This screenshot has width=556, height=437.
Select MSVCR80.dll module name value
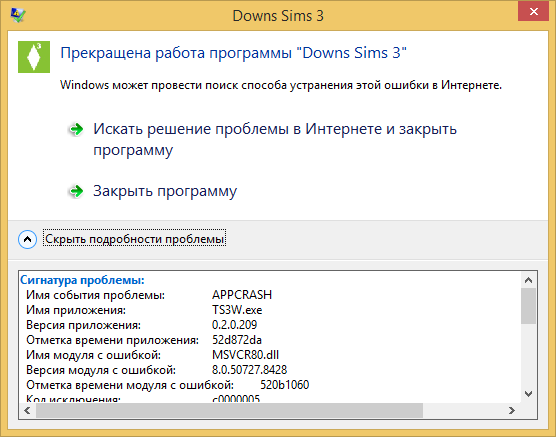click(245, 355)
